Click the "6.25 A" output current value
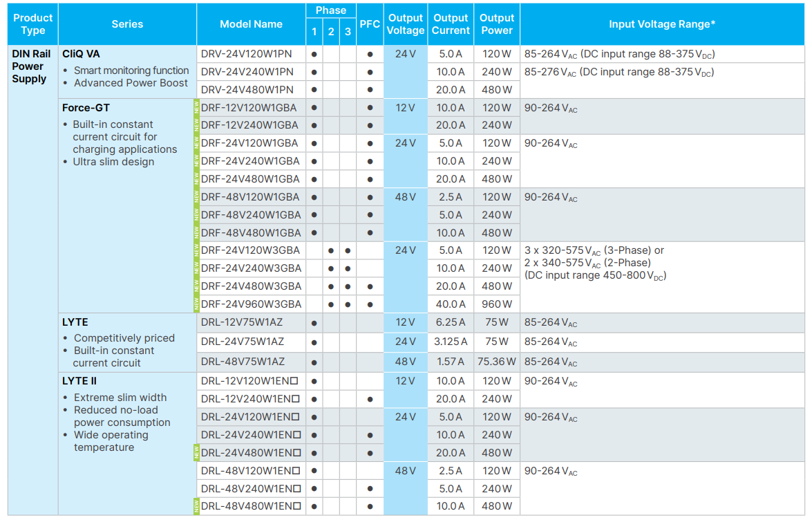Image resolution: width=812 pixels, height=520 pixels. click(x=451, y=322)
